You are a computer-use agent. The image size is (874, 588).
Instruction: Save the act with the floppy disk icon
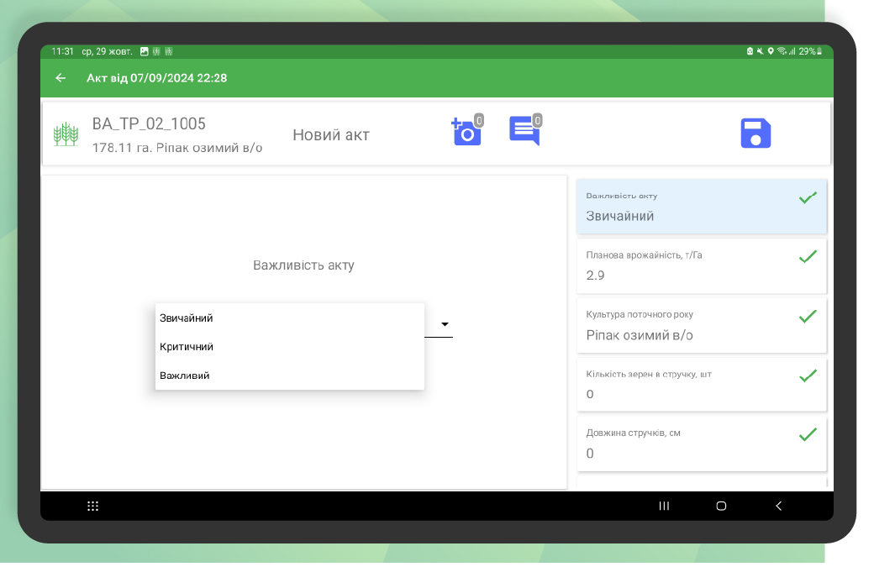coord(756,134)
